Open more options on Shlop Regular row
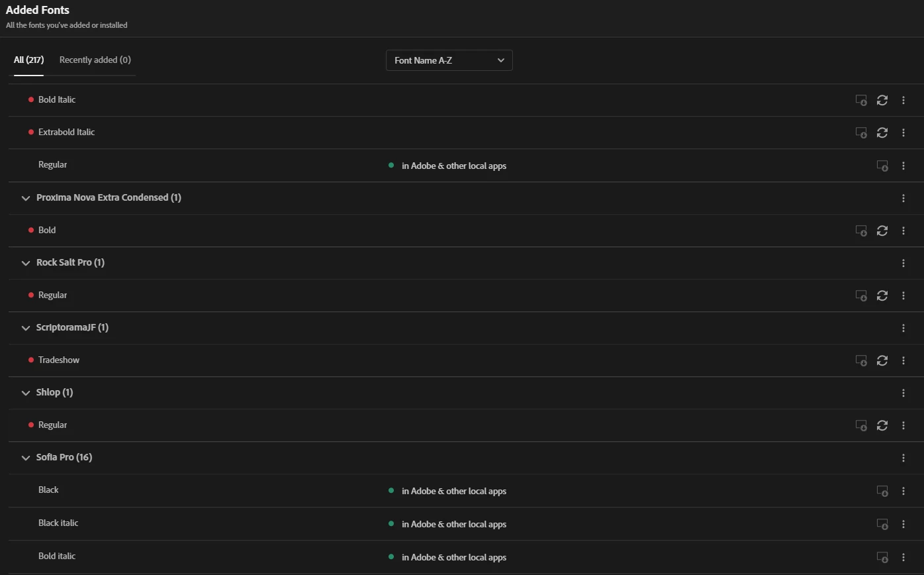The width and height of the screenshot is (924, 575). click(903, 426)
